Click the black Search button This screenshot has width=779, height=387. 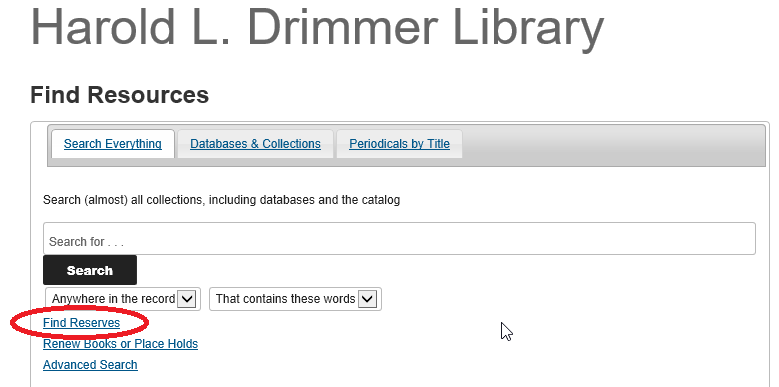tap(90, 270)
